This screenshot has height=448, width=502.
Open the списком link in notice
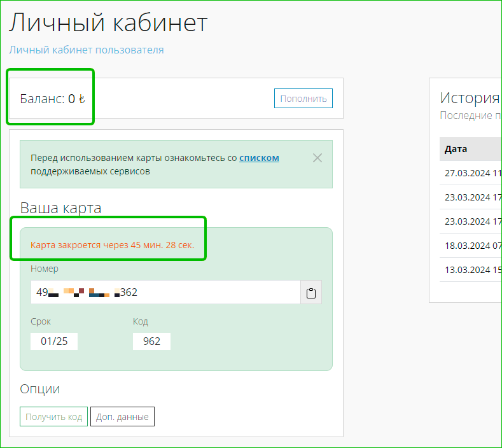[x=259, y=158]
